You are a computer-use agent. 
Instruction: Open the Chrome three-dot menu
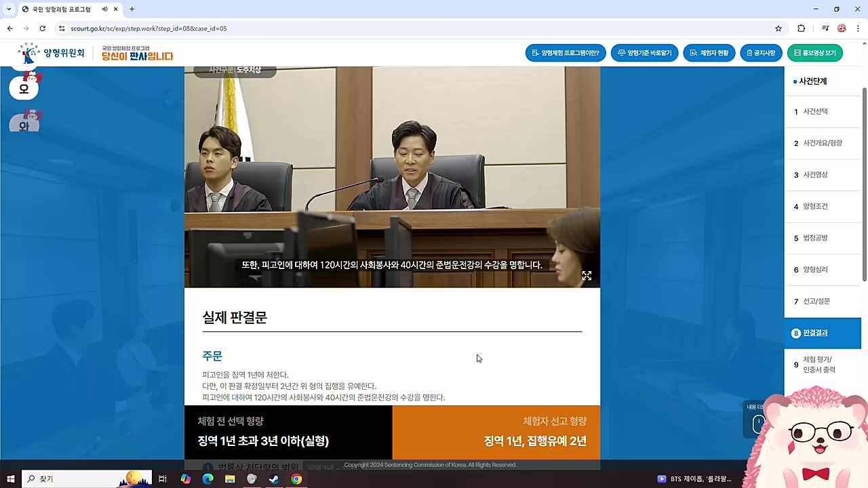click(x=859, y=28)
